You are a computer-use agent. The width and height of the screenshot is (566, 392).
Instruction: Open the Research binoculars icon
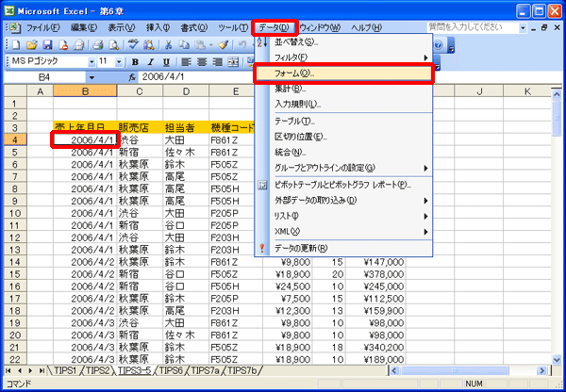tap(149, 44)
